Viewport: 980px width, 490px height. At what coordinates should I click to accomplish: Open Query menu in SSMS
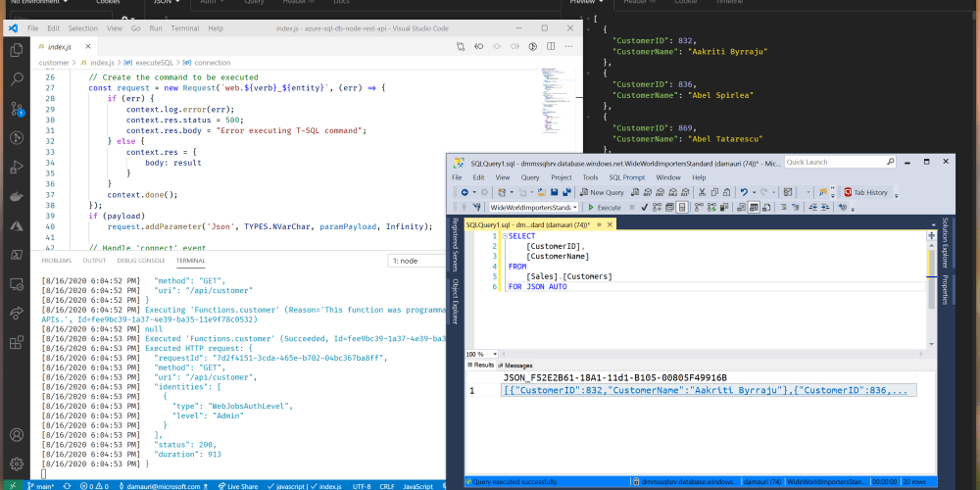[530, 177]
